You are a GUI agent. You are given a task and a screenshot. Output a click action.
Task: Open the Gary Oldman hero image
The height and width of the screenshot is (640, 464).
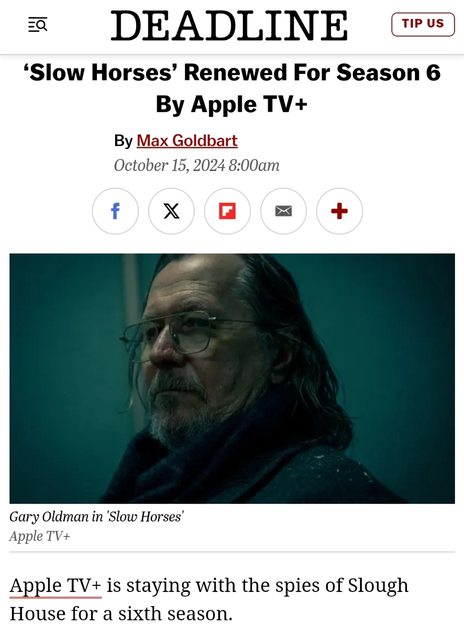click(232, 378)
